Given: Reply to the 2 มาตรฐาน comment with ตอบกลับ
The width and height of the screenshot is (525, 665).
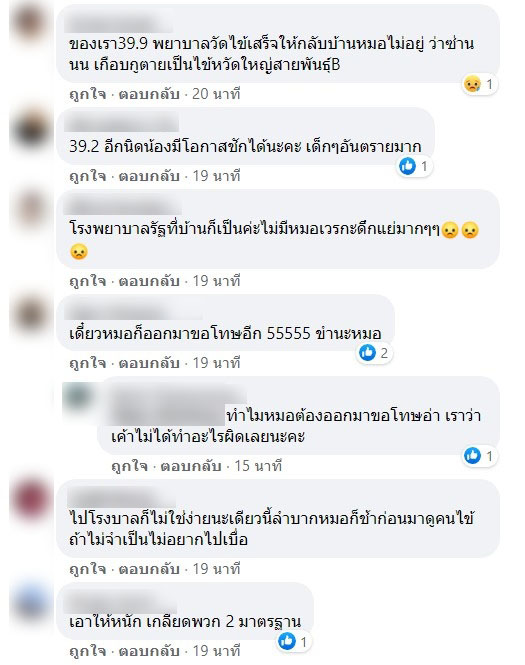Looking at the screenshot, I should click(x=149, y=651).
